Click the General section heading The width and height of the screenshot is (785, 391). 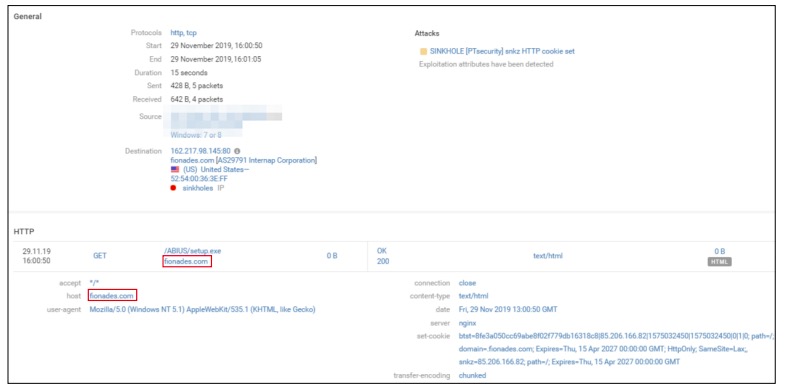click(x=28, y=17)
